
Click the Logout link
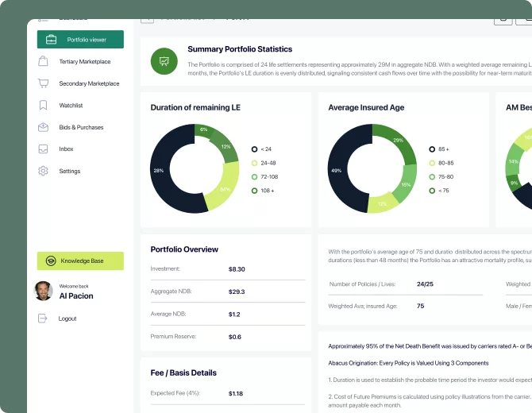pyautogui.click(x=67, y=318)
